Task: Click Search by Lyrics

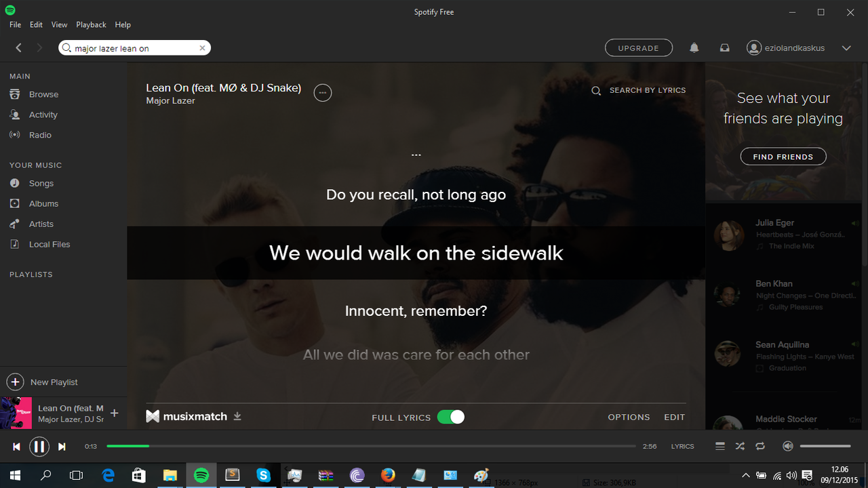Action: (x=648, y=90)
